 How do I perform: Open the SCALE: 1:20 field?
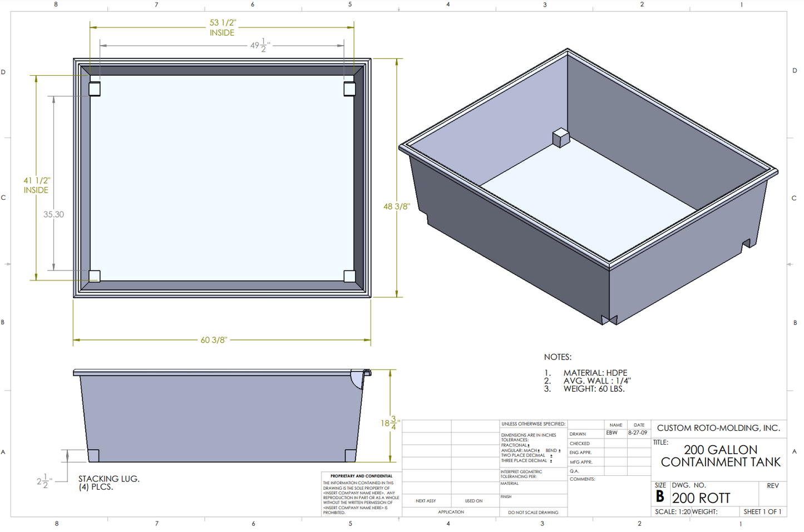pos(673,511)
